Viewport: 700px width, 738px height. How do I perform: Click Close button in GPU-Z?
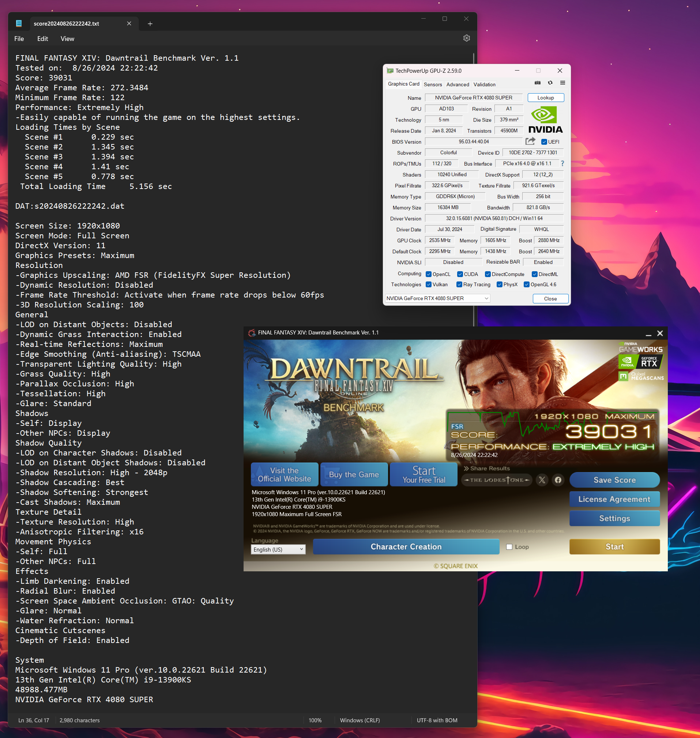click(550, 299)
